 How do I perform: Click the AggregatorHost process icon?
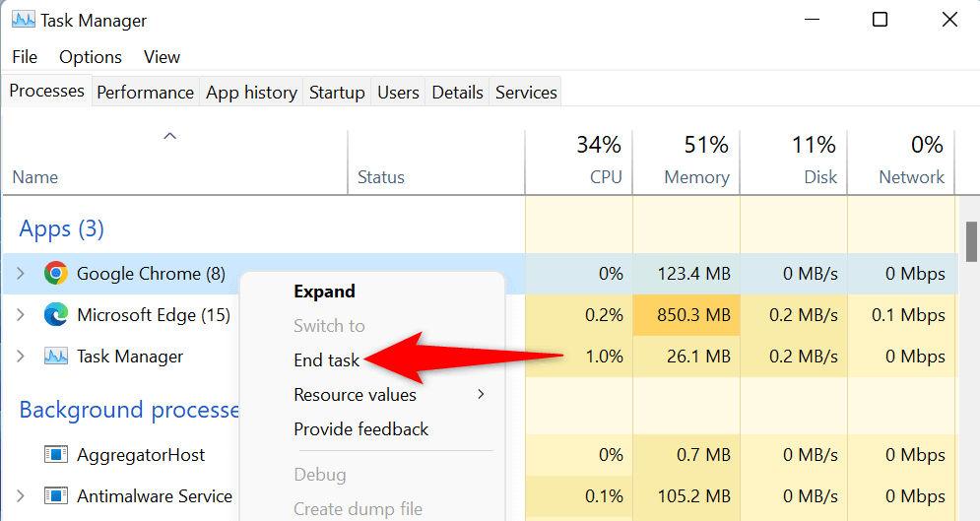[x=56, y=455]
